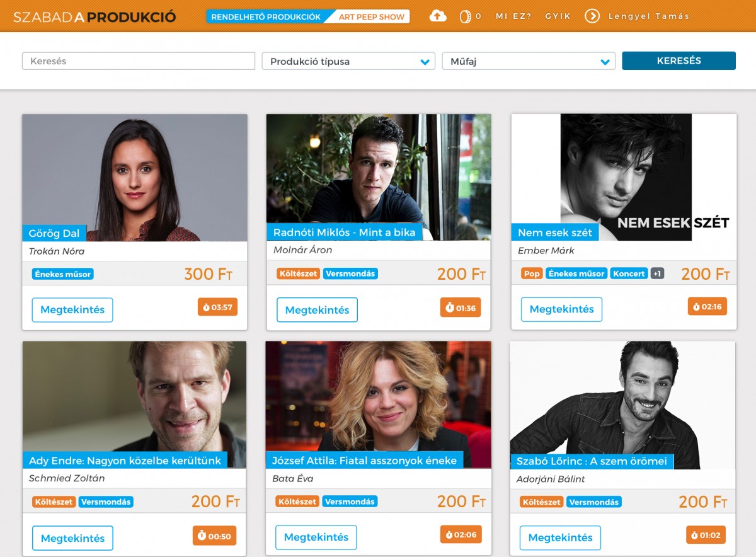Select Rendelhető Produkciók tab
Image resolution: width=756 pixels, height=557 pixels.
[266, 17]
